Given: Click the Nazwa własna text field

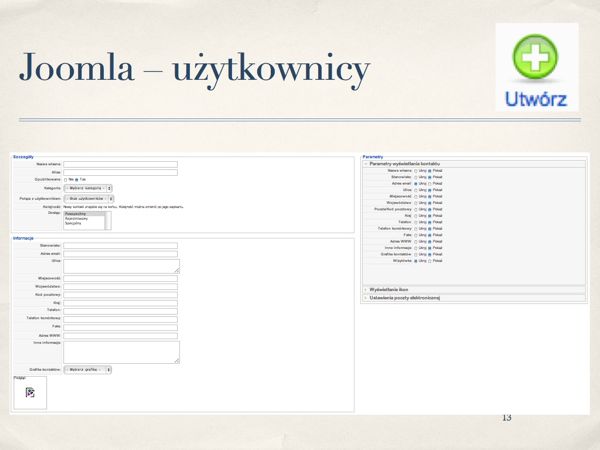Looking at the screenshot, I should 120,164.
